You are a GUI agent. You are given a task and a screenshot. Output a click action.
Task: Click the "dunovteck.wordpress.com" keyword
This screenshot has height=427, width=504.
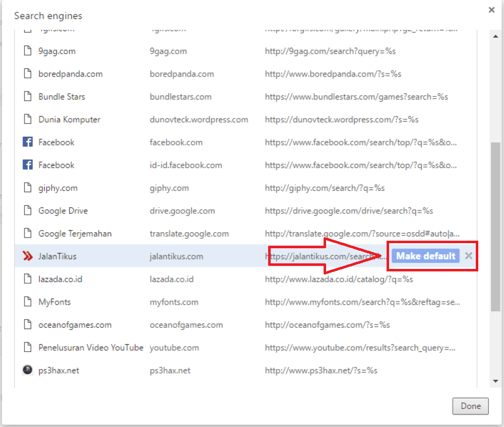(x=199, y=120)
